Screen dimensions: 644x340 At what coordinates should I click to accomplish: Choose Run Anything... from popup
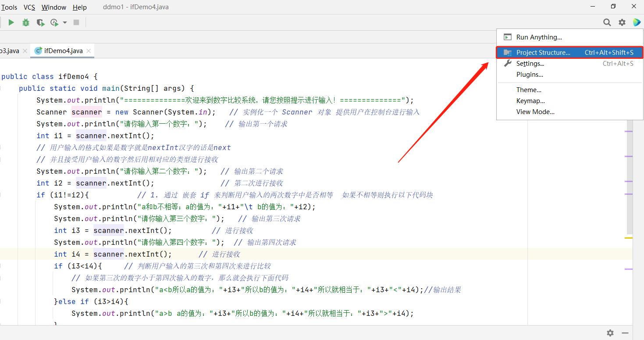[570, 37]
